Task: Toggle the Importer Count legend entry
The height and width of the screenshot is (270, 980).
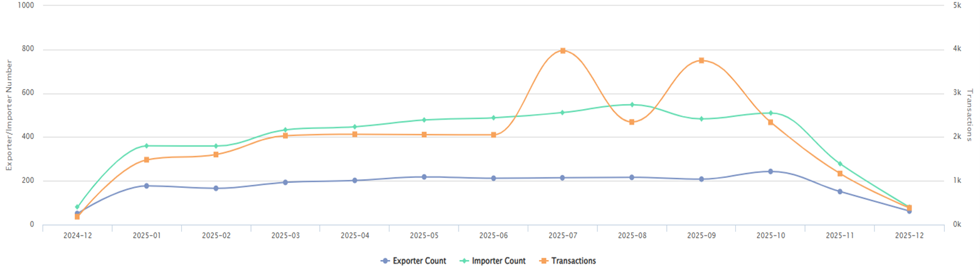Action: pyautogui.click(x=495, y=261)
